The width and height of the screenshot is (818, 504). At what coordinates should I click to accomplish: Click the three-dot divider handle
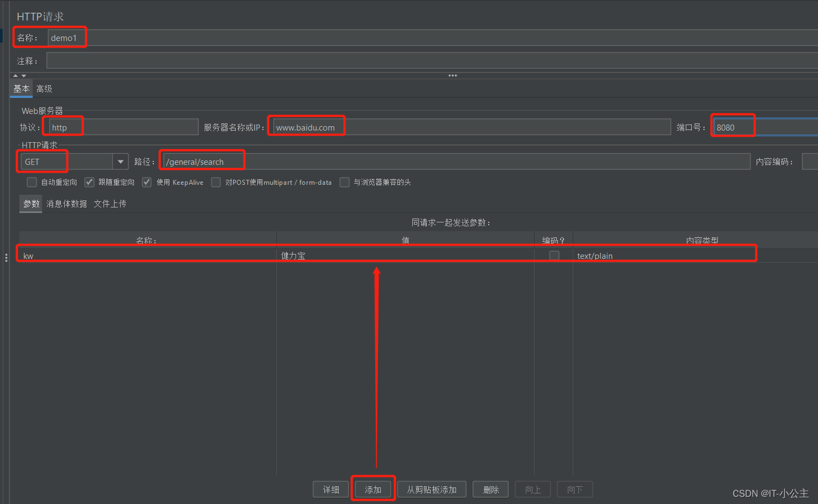point(453,76)
